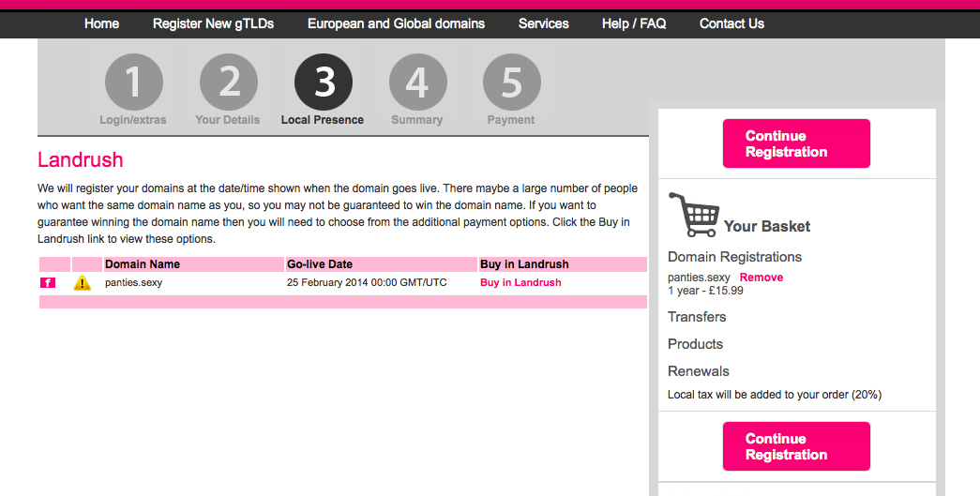Click the Buy in Landrush link
980x496 pixels.
tap(520, 282)
